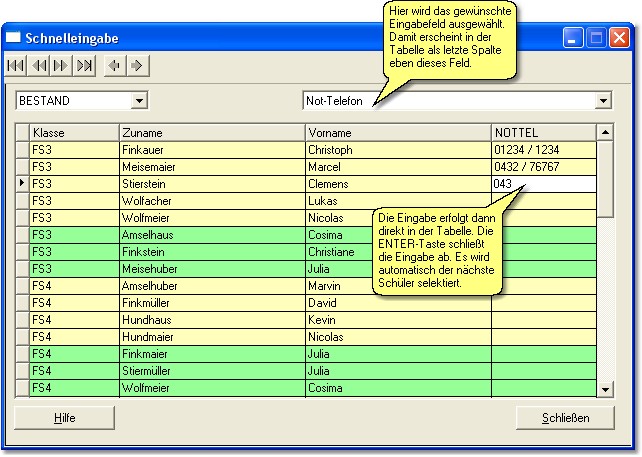Select row of Amselhuber Marvin

click(x=211, y=286)
